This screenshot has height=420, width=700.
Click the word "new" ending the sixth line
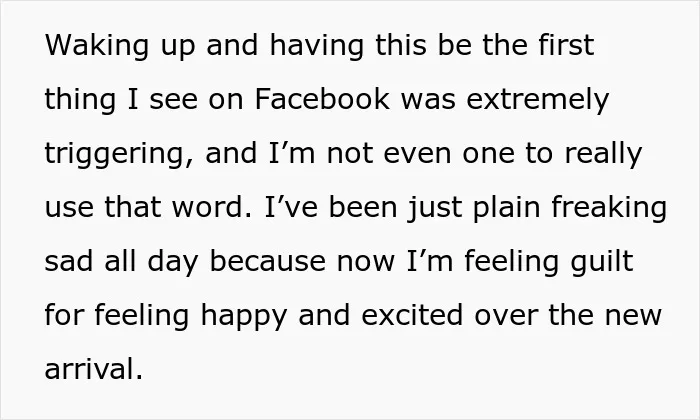tap(633, 316)
